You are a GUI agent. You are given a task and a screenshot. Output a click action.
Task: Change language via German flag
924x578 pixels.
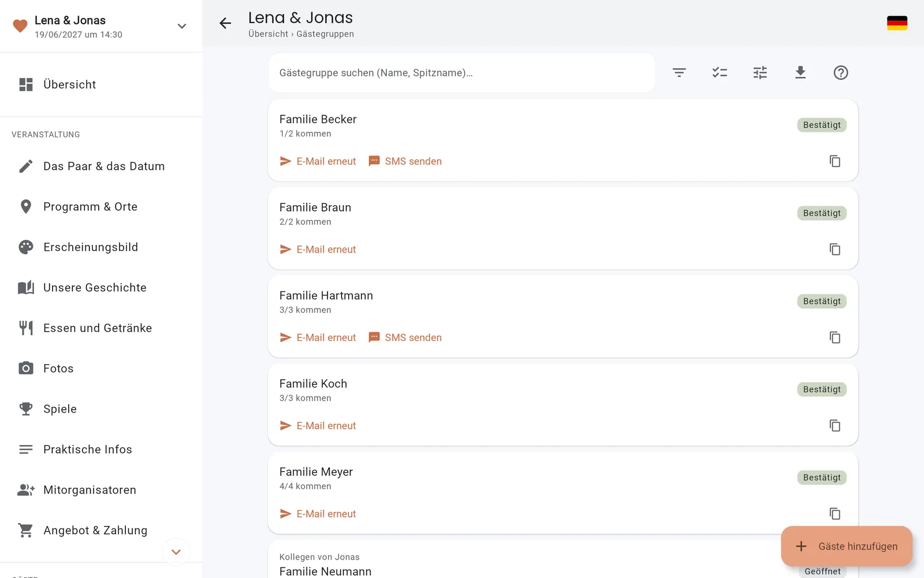[x=897, y=23]
